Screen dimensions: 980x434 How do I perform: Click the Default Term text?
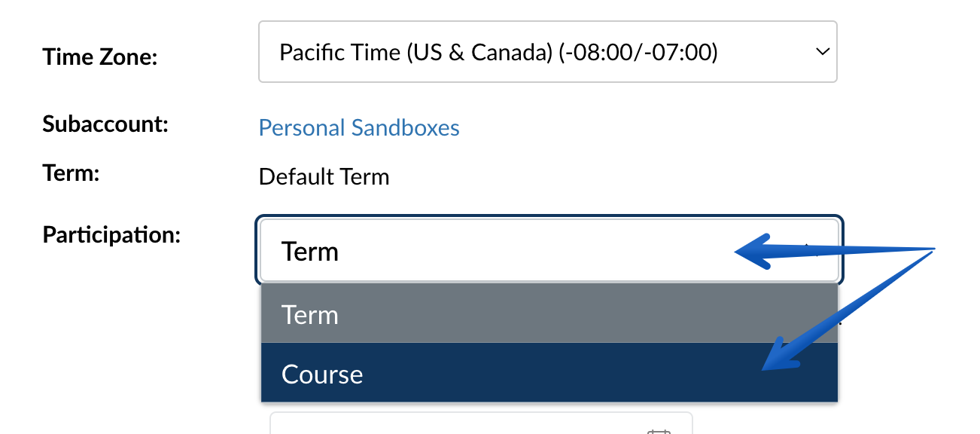coord(324,177)
